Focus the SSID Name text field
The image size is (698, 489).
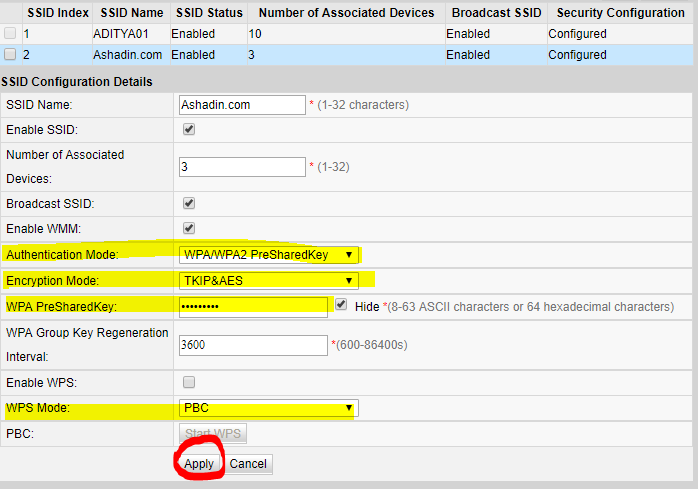pyautogui.click(x=241, y=104)
